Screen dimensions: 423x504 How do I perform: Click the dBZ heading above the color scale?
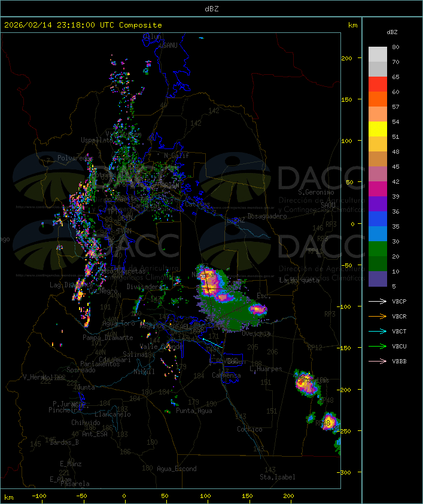pos(392,32)
